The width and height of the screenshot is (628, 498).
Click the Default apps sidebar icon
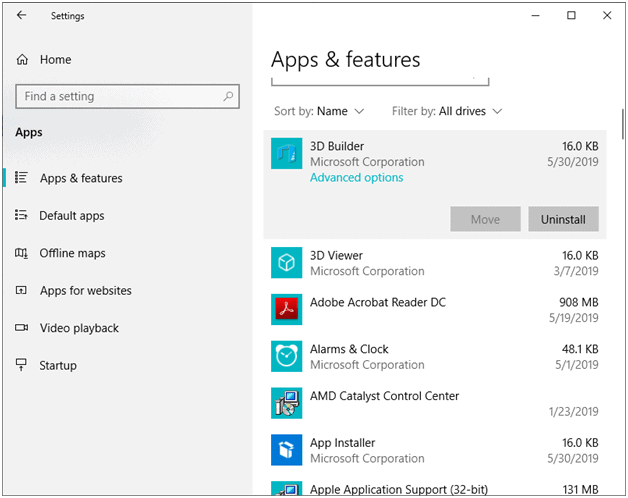(x=21, y=215)
